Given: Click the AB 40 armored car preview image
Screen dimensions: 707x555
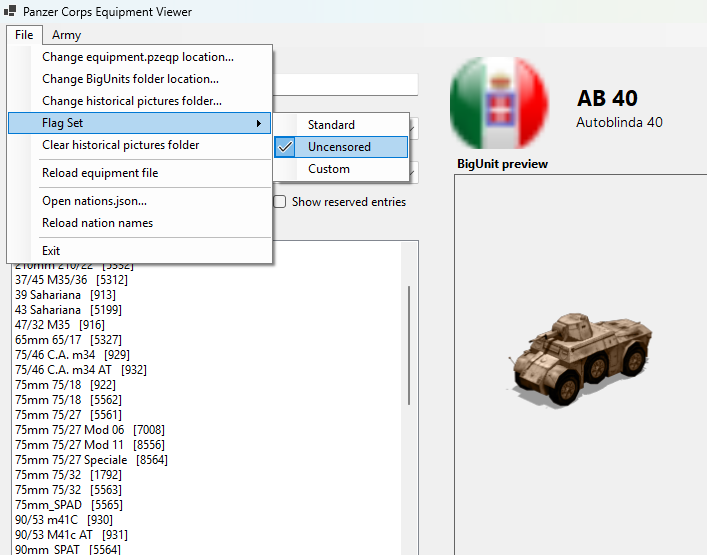Looking at the screenshot, I should [582, 361].
